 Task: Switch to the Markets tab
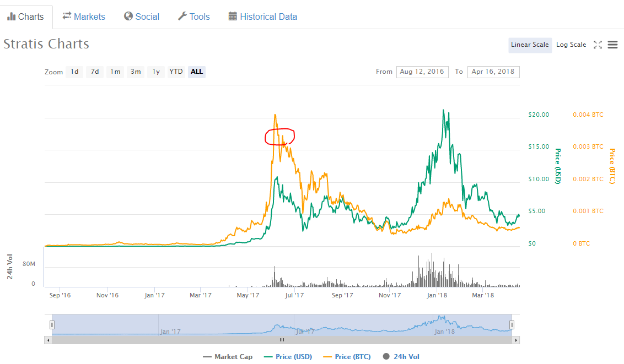pyautogui.click(x=84, y=17)
